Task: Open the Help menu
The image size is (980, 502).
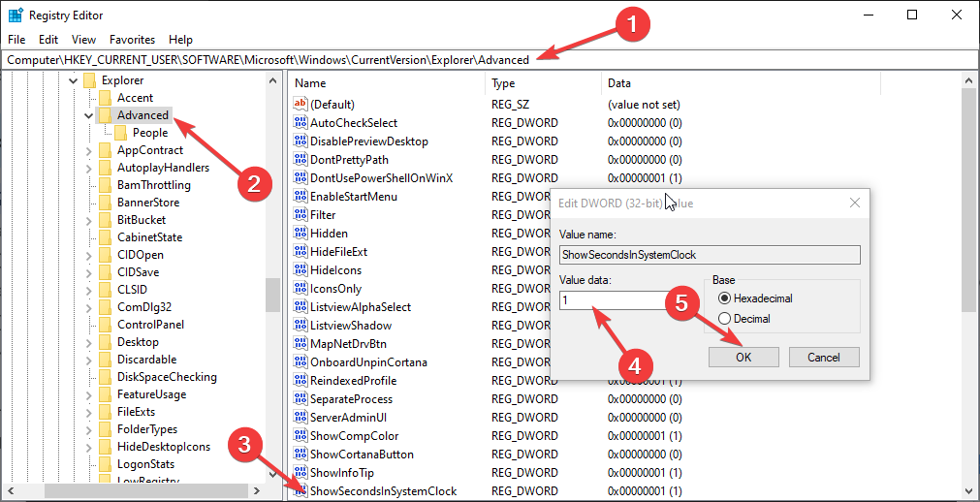Action: 180,40
